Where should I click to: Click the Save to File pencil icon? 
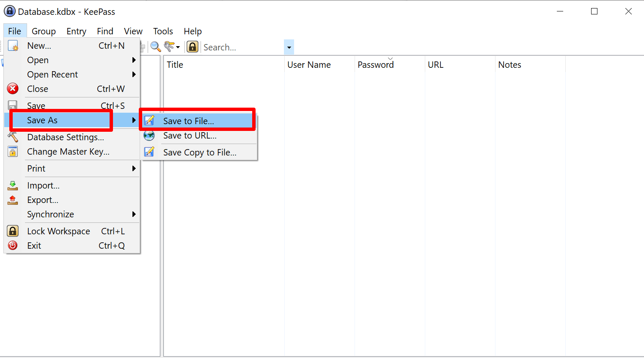pyautogui.click(x=149, y=121)
